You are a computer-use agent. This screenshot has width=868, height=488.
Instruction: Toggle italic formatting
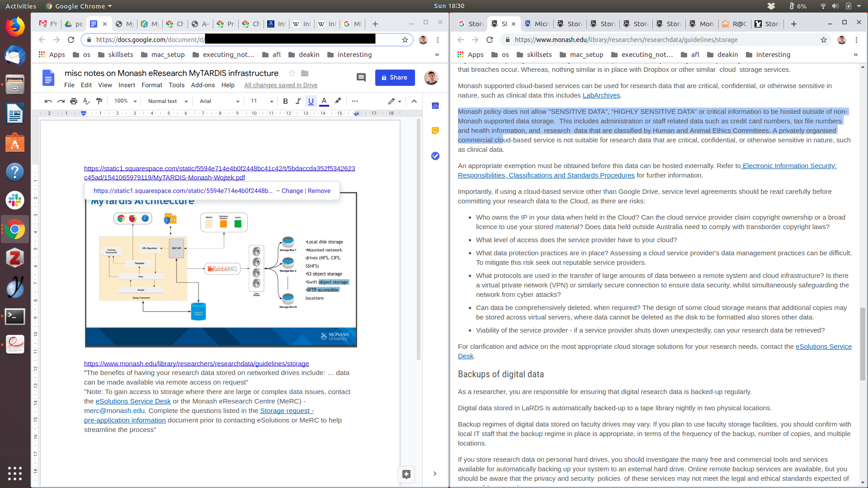pos(298,101)
